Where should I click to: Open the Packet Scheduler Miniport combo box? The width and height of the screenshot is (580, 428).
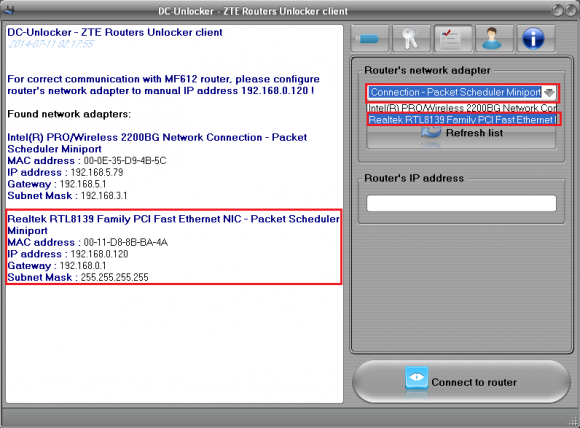[x=462, y=92]
